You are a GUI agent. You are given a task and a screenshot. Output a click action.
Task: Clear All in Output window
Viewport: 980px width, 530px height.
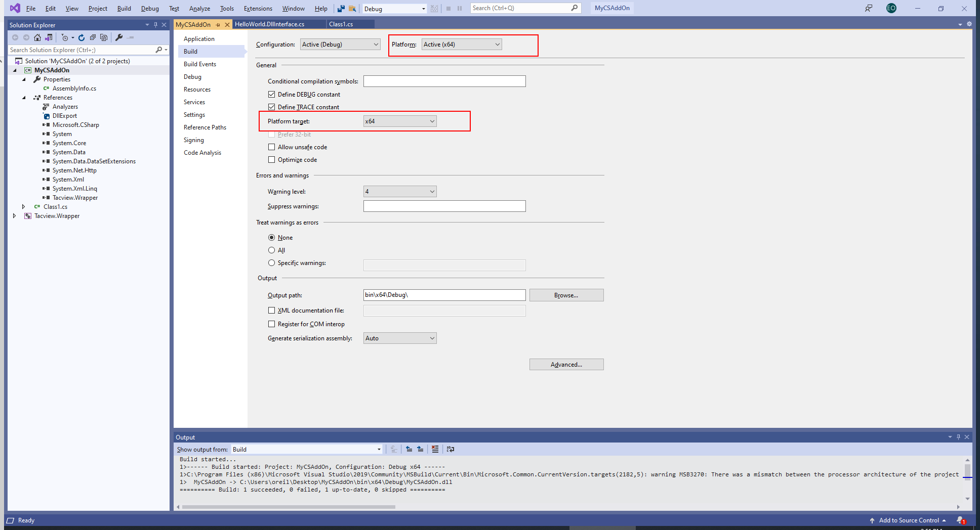(x=435, y=449)
